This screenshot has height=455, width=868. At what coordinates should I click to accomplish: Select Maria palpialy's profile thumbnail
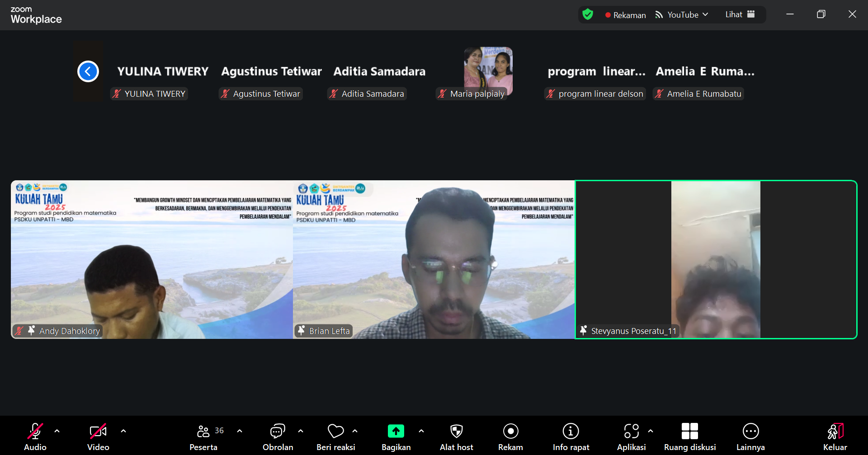488,68
